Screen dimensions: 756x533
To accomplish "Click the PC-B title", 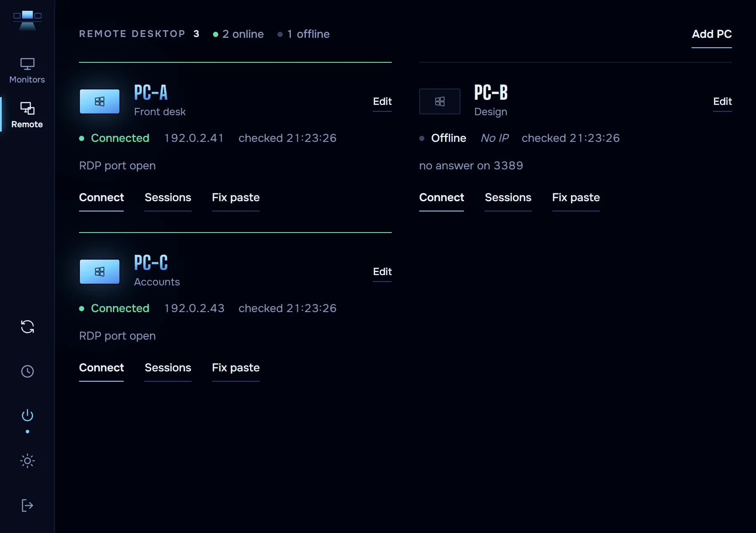I will pyautogui.click(x=491, y=92).
